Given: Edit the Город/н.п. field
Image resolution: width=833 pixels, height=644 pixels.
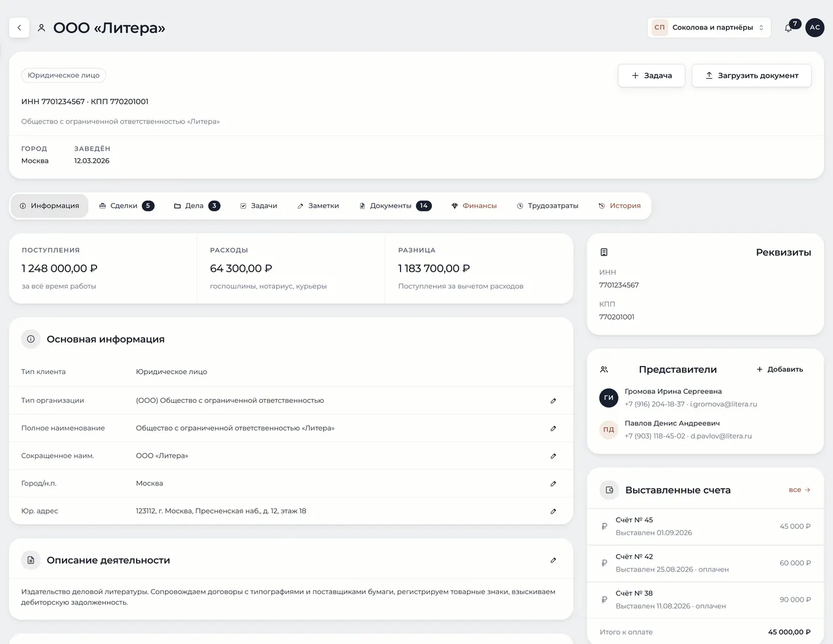Looking at the screenshot, I should (x=553, y=483).
